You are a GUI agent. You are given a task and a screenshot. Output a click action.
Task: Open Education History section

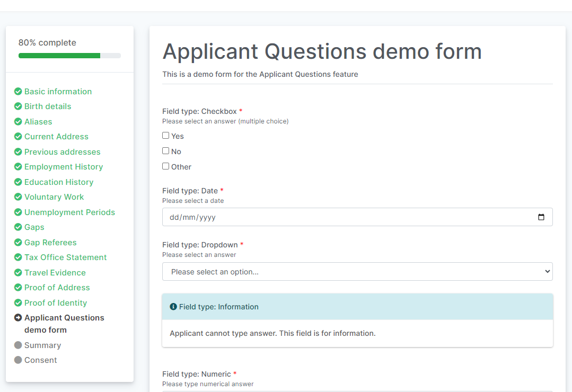pyautogui.click(x=59, y=182)
